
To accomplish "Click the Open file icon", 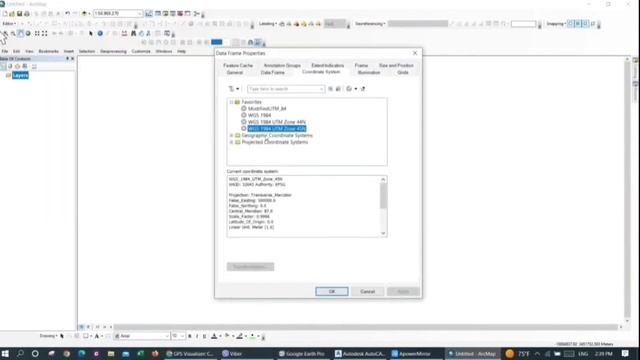I will [x=12, y=14].
